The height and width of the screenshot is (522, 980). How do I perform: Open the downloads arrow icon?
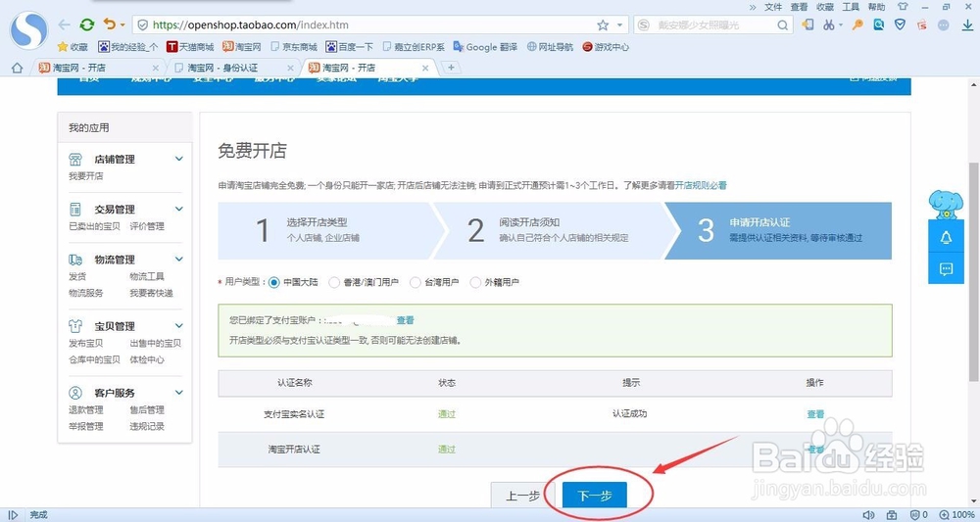(x=967, y=25)
